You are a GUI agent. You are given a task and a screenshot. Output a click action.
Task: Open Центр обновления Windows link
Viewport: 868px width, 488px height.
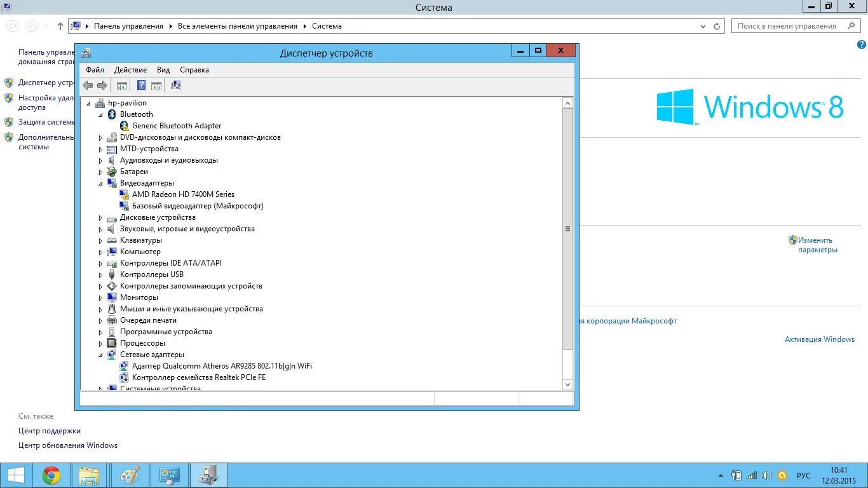tap(68, 445)
